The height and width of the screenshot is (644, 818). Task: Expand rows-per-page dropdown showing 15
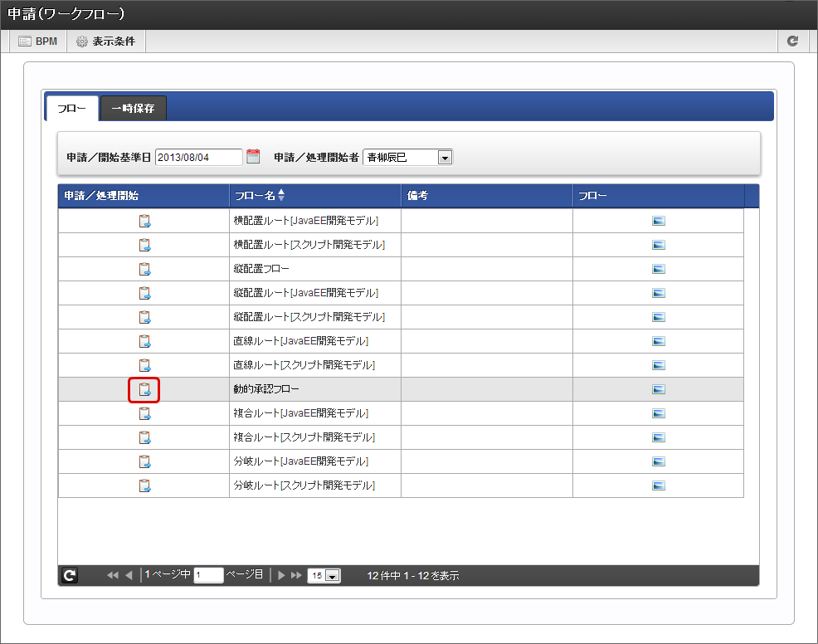tap(332, 576)
